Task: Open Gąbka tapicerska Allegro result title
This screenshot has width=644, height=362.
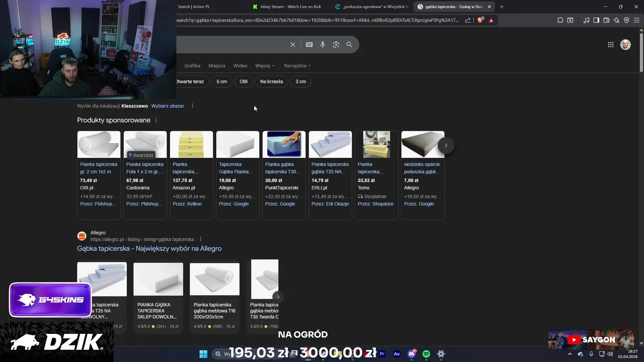Action: pyautogui.click(x=149, y=248)
